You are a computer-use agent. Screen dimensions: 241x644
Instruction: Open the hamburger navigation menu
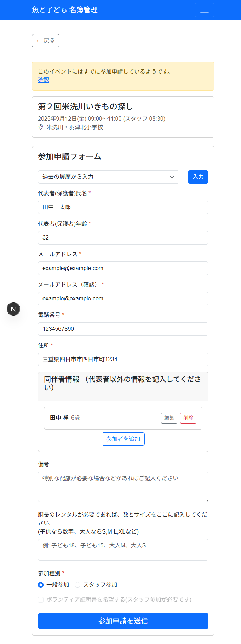click(204, 10)
